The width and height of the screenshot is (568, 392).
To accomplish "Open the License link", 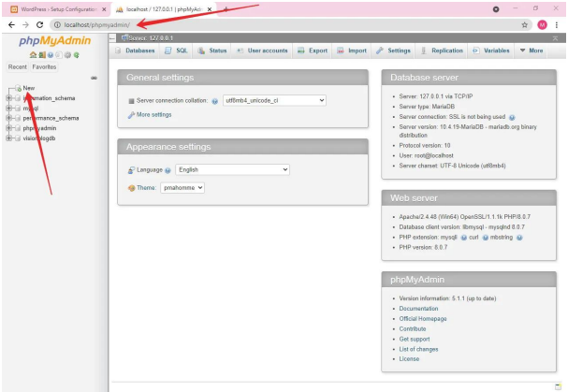I will [409, 359].
